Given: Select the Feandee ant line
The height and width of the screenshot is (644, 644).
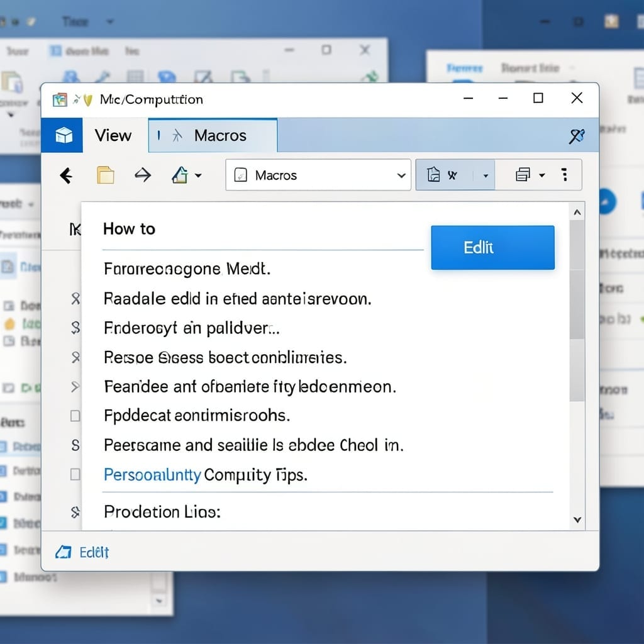Looking at the screenshot, I should pos(250,387).
